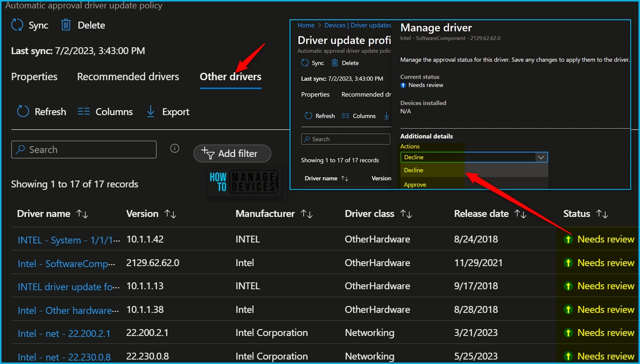The width and height of the screenshot is (640, 364).
Task: Select the Other drivers tab
Action: point(230,77)
